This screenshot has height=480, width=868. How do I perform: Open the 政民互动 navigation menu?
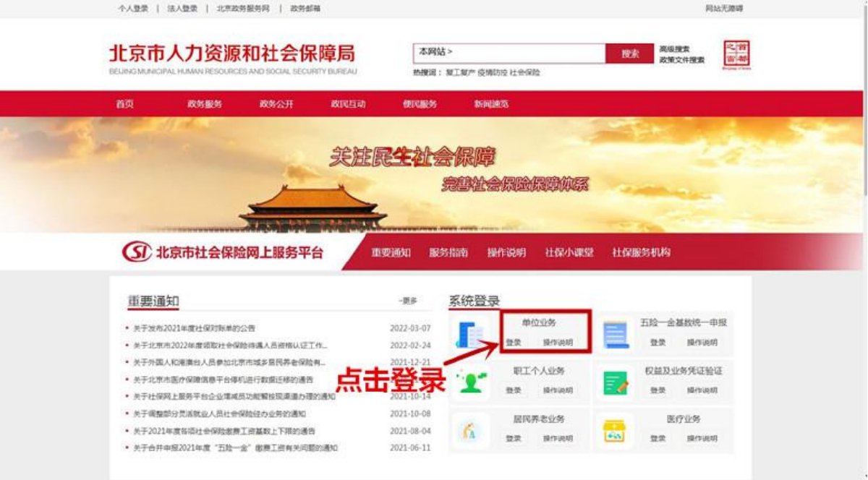click(x=348, y=104)
